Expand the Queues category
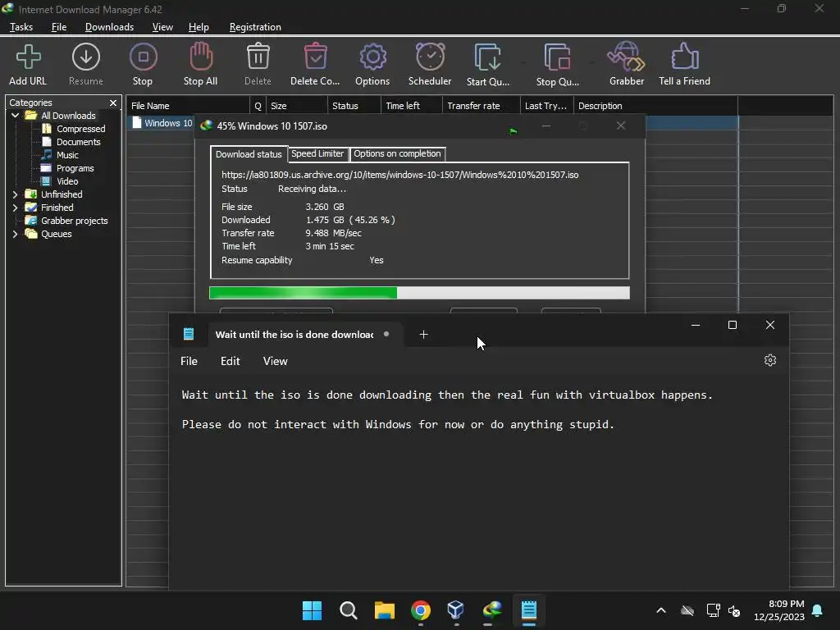840x630 pixels. click(x=15, y=234)
